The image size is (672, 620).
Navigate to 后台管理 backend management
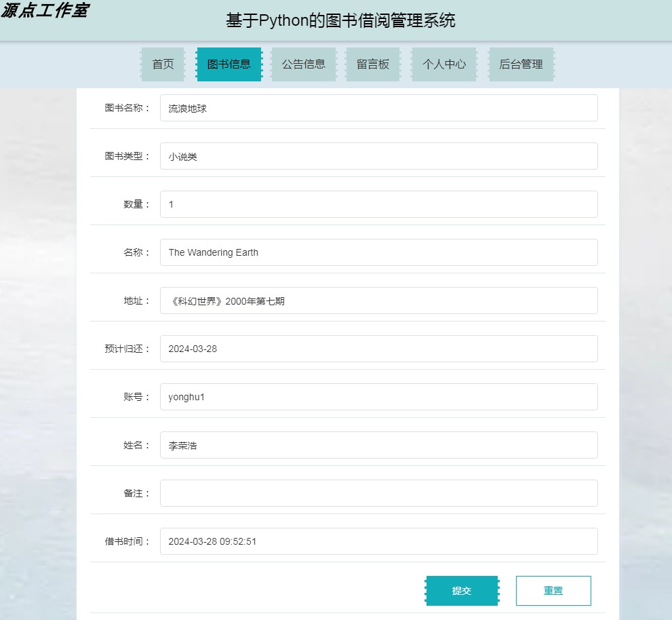click(x=520, y=64)
